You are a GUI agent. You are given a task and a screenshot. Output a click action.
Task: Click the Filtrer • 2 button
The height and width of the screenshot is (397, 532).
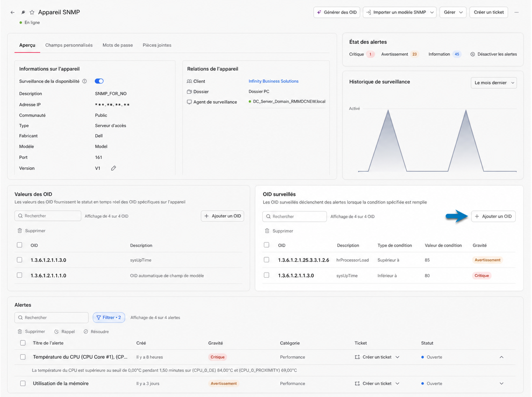[x=109, y=318]
